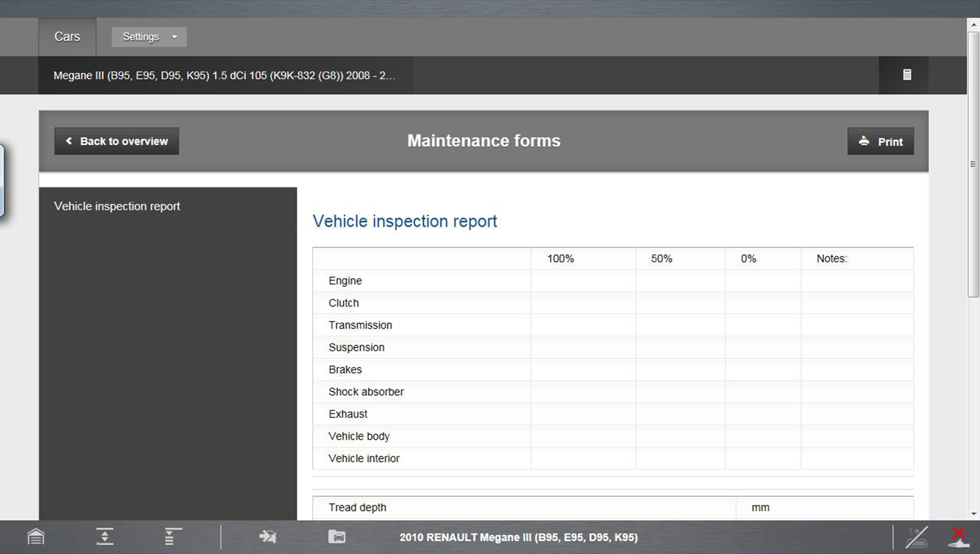
Task: Click the Megane III vehicle description bar
Action: 225,76
